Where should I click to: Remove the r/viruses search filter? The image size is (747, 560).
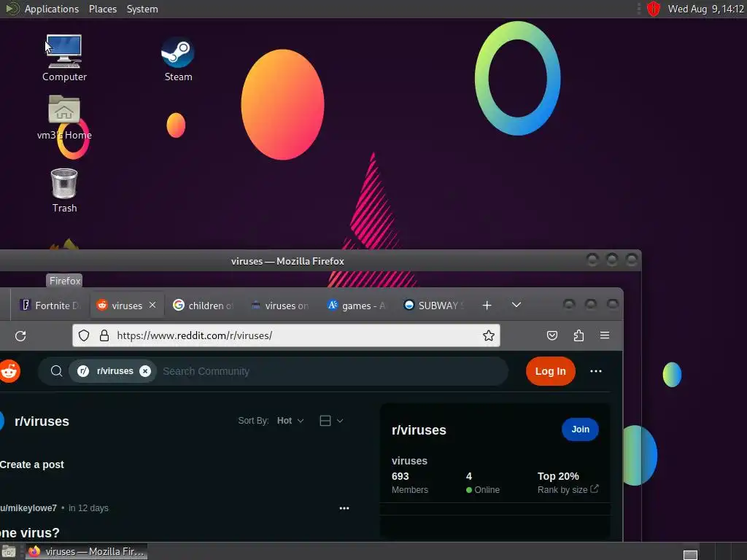tap(145, 371)
